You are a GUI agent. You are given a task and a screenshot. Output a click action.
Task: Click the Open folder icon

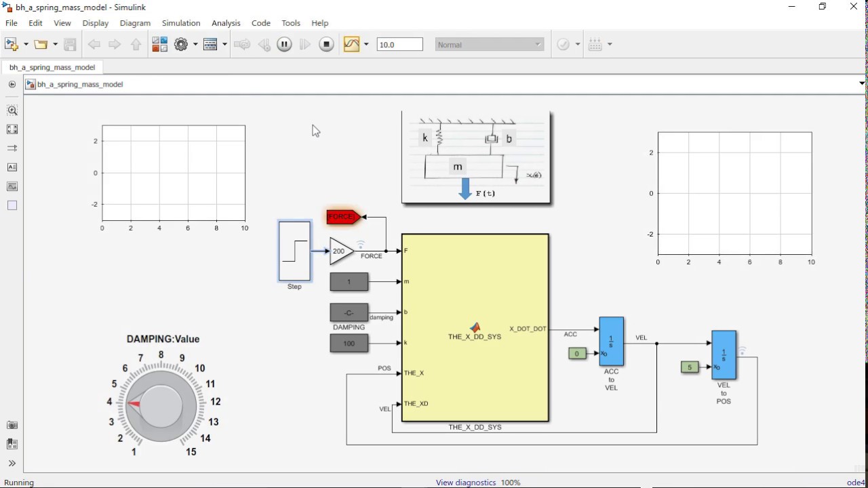click(x=41, y=44)
